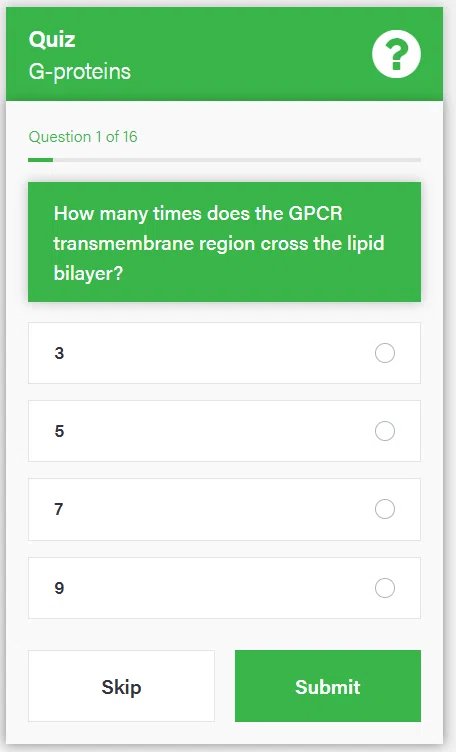Click empty middle area of answer 3 card
This screenshot has width=456, height=752.
(x=216, y=353)
